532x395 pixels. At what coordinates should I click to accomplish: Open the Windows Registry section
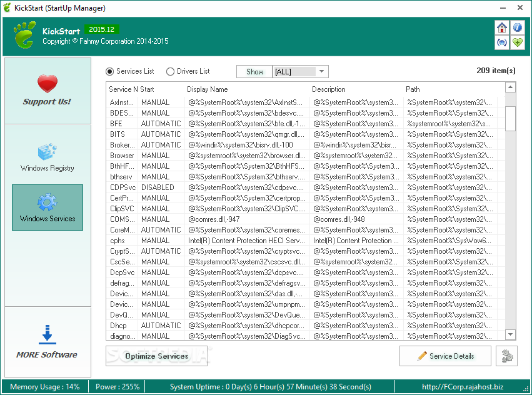[x=47, y=157]
